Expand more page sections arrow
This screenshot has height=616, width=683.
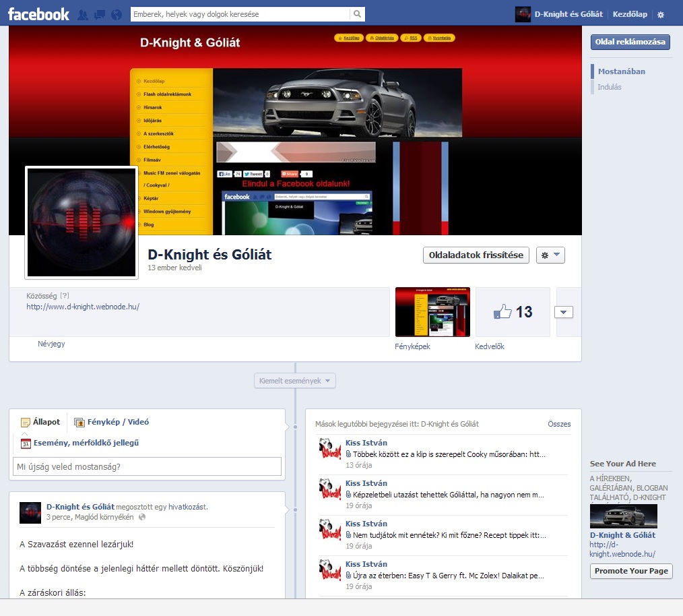coord(564,312)
